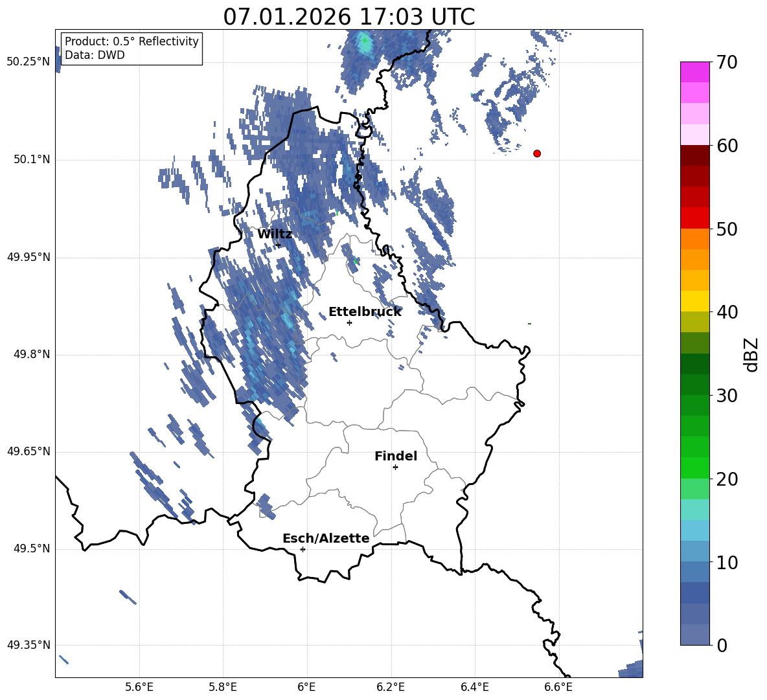This screenshot has width=767, height=700.
Task: Pick the magenta swatch at colorbar top
Action: pos(695,73)
